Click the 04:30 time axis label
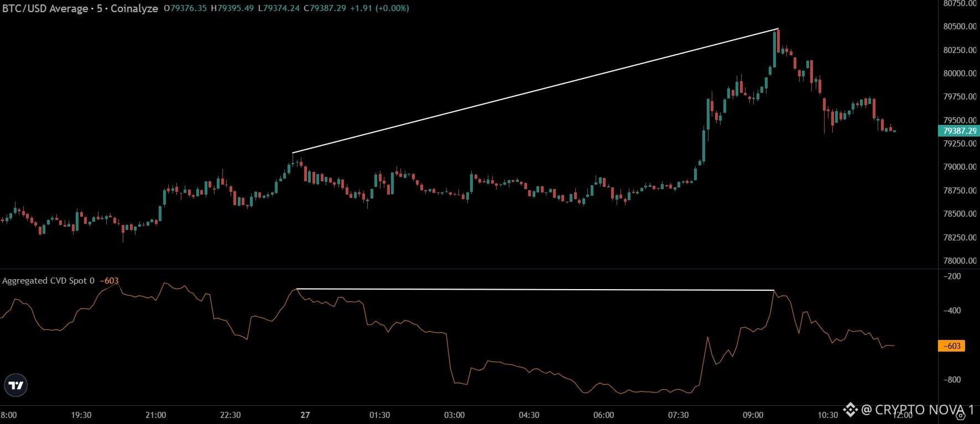Viewport: 980px width, 424px height. pyautogui.click(x=529, y=415)
